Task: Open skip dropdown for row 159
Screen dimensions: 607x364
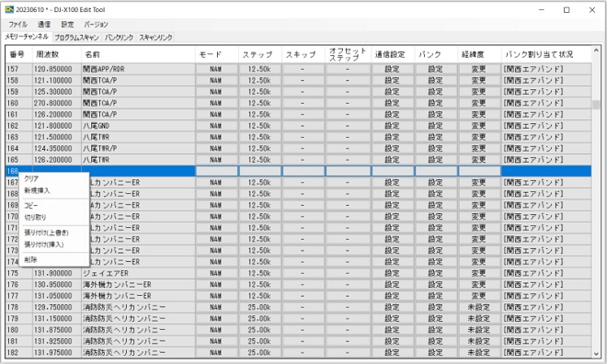Action: click(x=303, y=92)
